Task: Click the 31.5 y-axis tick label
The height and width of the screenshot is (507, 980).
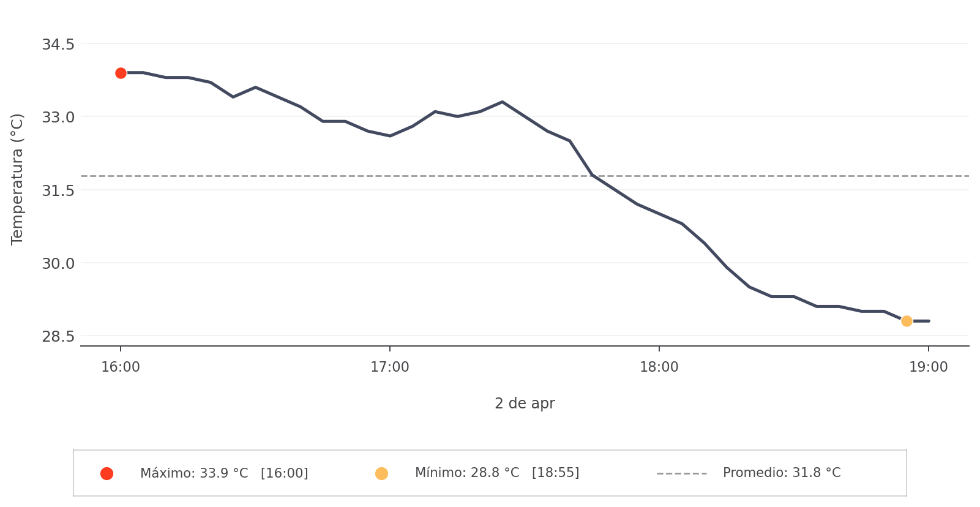Action: pos(58,190)
